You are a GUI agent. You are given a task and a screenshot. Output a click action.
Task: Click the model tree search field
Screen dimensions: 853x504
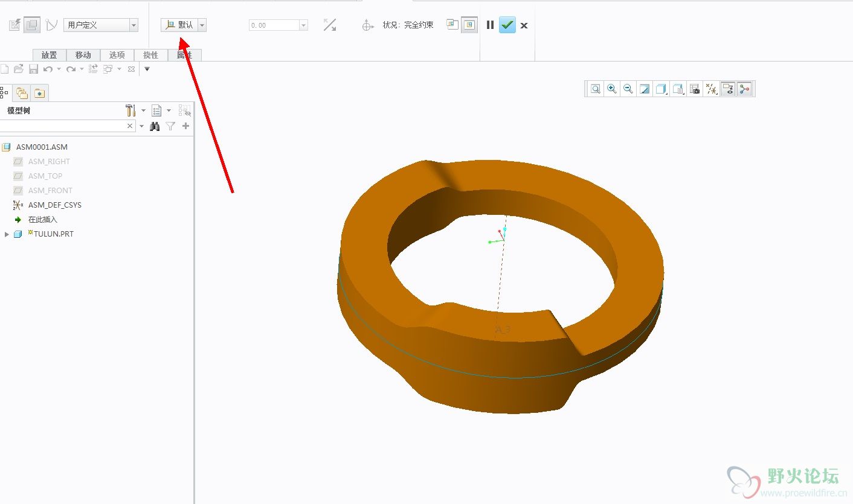(x=62, y=126)
